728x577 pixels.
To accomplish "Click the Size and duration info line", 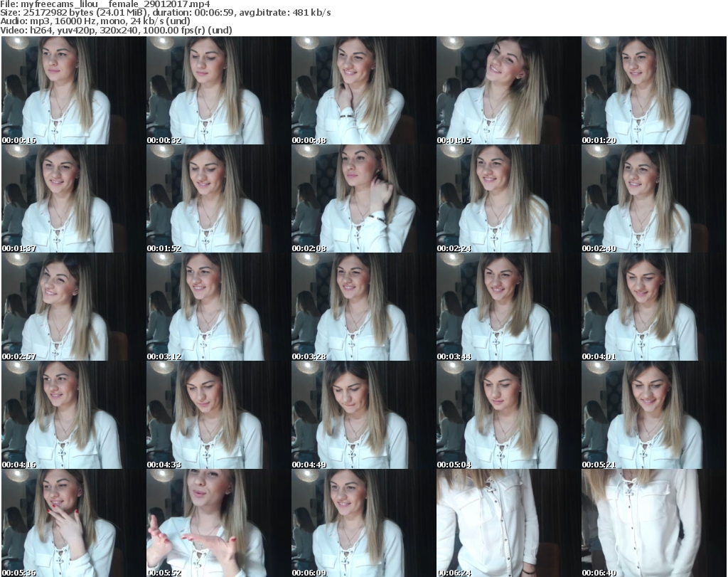I will [x=165, y=13].
